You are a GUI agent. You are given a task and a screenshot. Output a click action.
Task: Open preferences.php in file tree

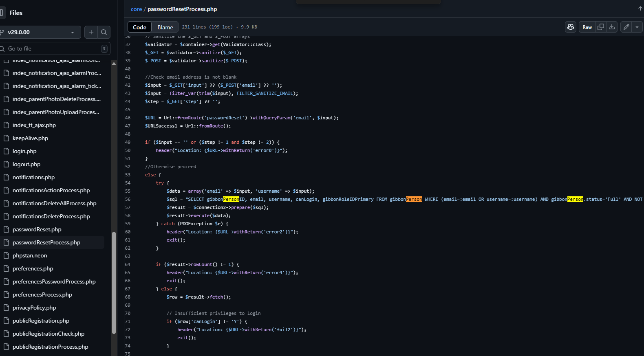click(33, 268)
